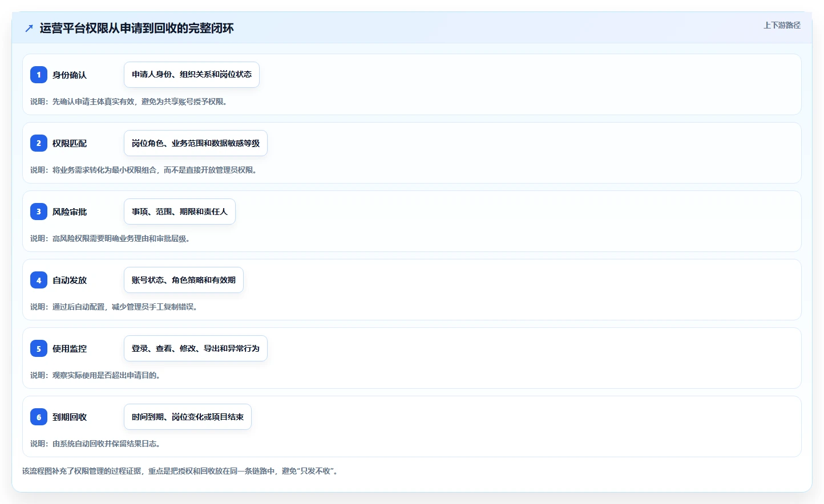The image size is (824, 504).
Task: Select step number 3 badge
Action: click(39, 212)
